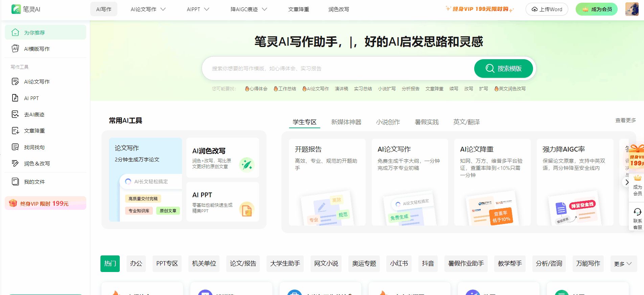Select the 万能写作 category tab
Screen dimensions: 644x295
pos(588,264)
